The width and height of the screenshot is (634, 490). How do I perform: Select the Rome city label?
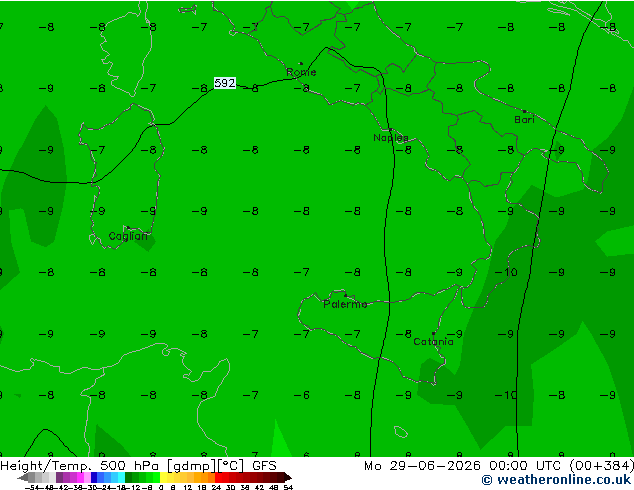[301, 72]
